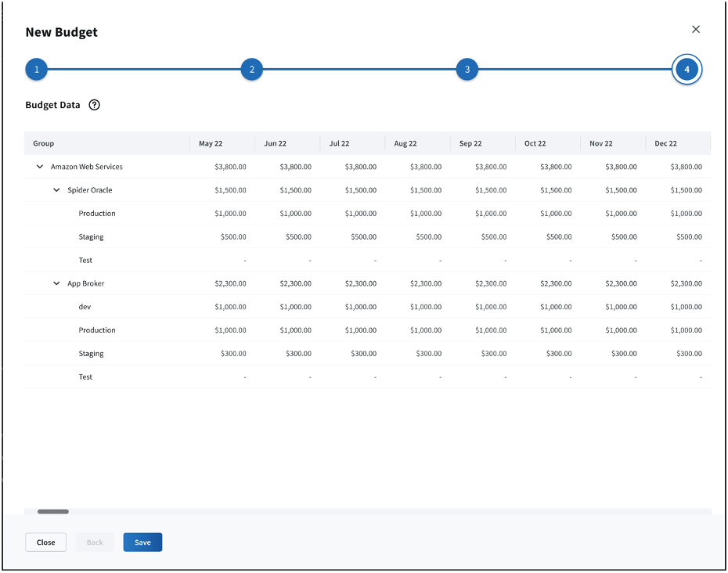Select the current step 4 circle
The image size is (728, 573).
coord(687,70)
